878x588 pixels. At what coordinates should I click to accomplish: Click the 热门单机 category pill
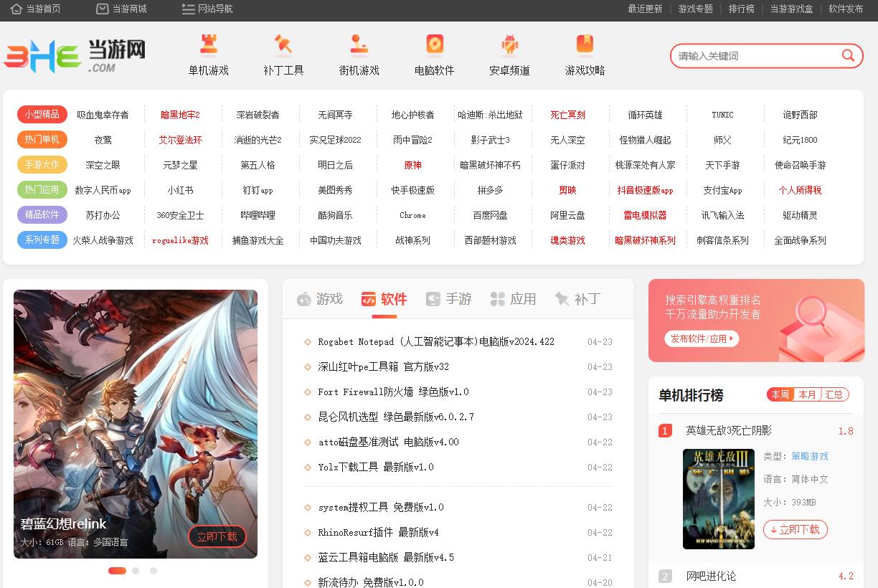42,140
